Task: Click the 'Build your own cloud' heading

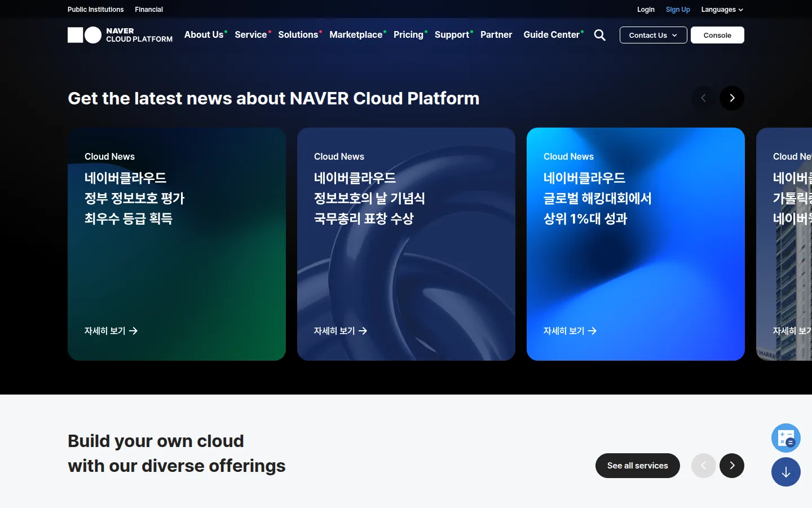Action: 176,453
